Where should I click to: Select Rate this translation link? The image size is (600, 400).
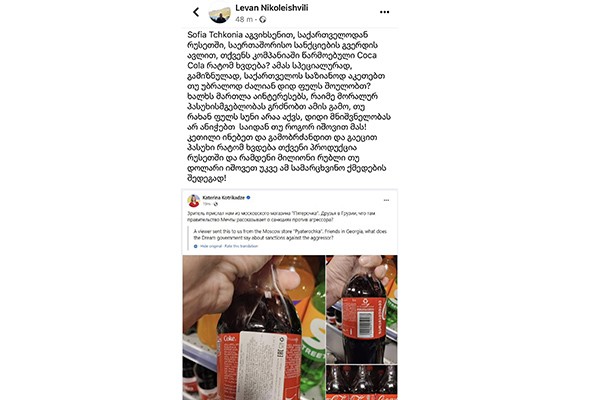[x=241, y=246]
